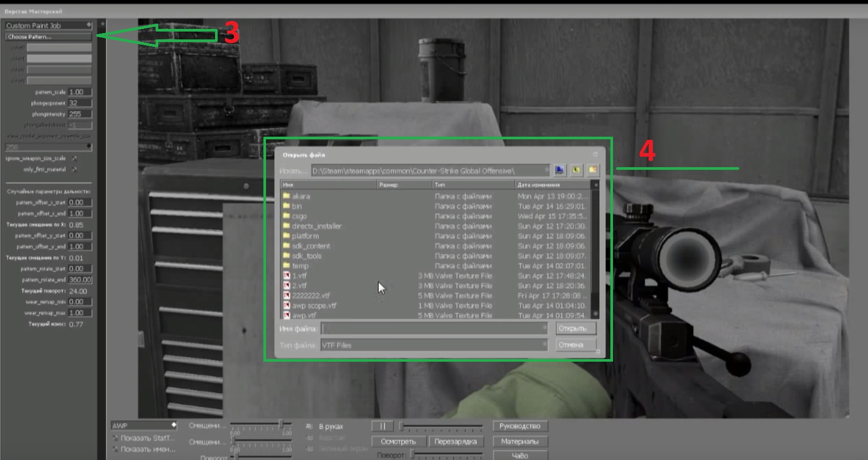Click the Перезарядка button
Image resolution: width=868 pixels, height=460 pixels.
[455, 442]
